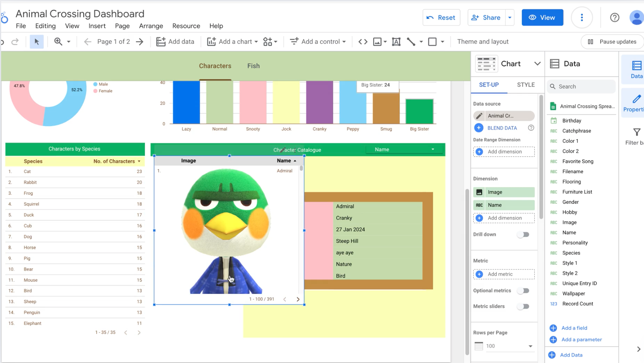Click the blue View button
The image size is (644, 363).
click(x=542, y=17)
